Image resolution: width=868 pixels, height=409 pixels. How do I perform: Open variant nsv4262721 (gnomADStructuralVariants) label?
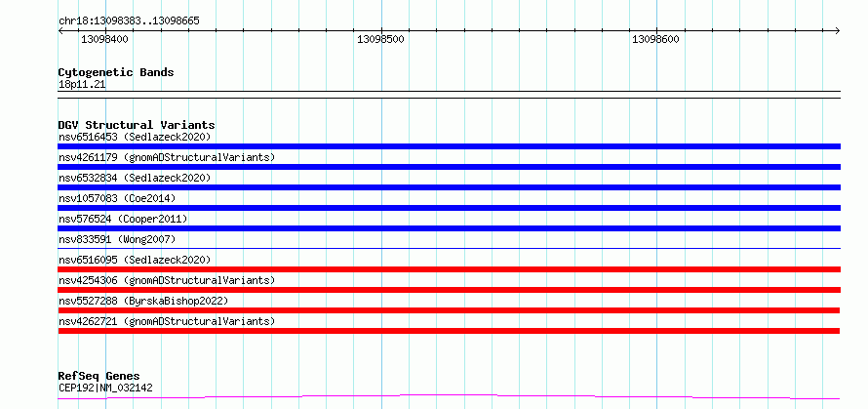(167, 321)
